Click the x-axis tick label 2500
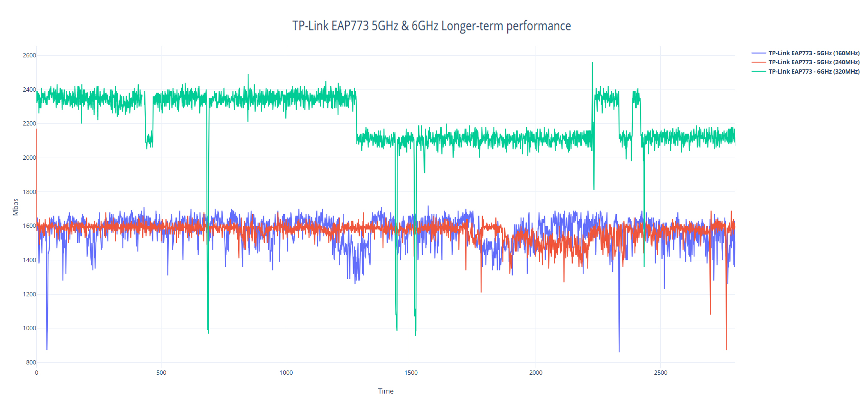This screenshot has height=406, width=868. 661,373
